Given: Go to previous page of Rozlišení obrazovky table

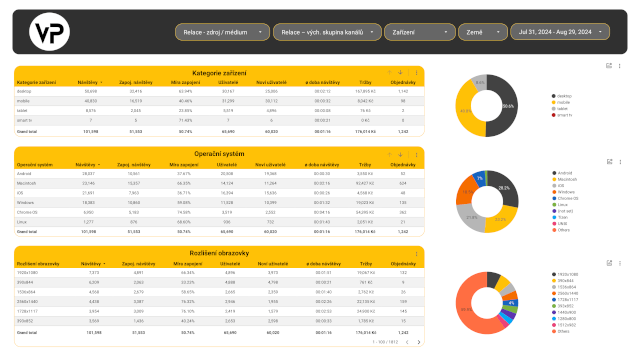Looking at the screenshot, I should 407,342.
